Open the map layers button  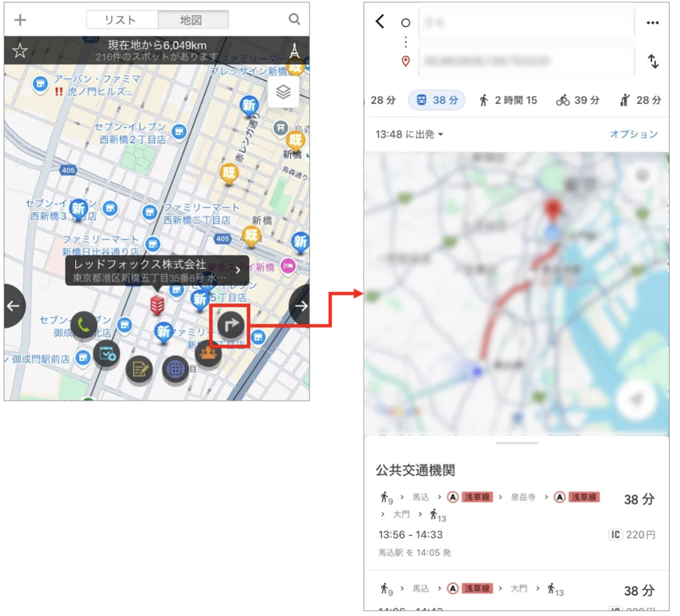[283, 92]
